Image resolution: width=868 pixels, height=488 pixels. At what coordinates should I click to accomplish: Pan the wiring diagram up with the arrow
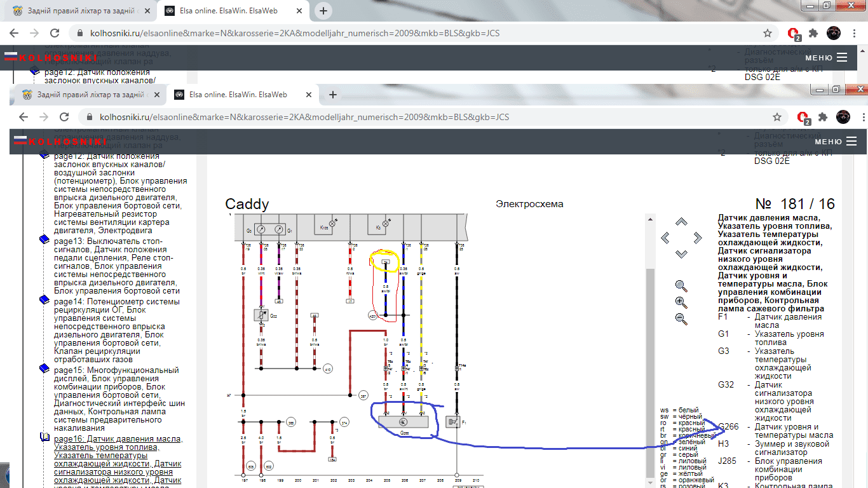(681, 222)
